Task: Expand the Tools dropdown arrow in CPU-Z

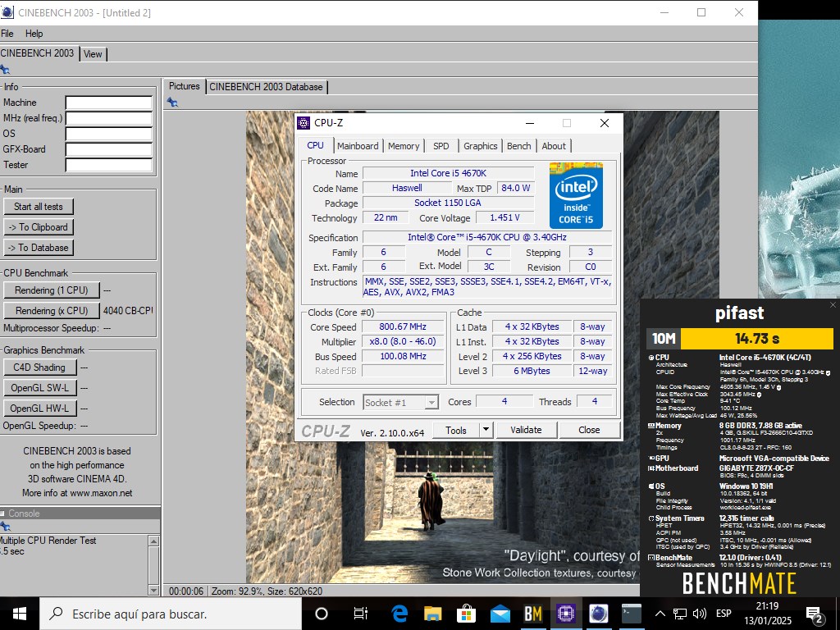Action: [x=486, y=430]
